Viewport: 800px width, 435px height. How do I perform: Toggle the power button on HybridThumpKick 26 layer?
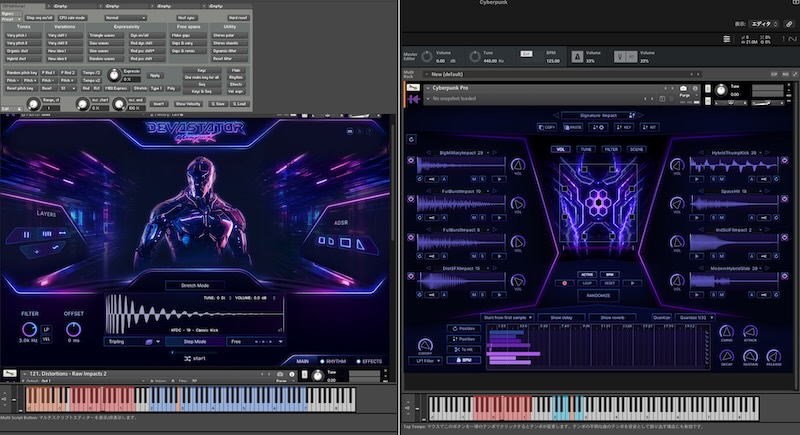(785, 160)
